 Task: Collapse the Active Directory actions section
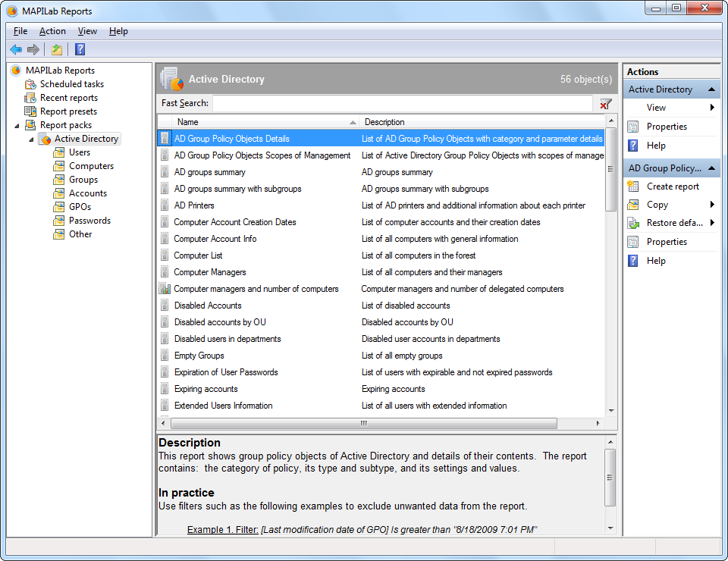point(711,89)
